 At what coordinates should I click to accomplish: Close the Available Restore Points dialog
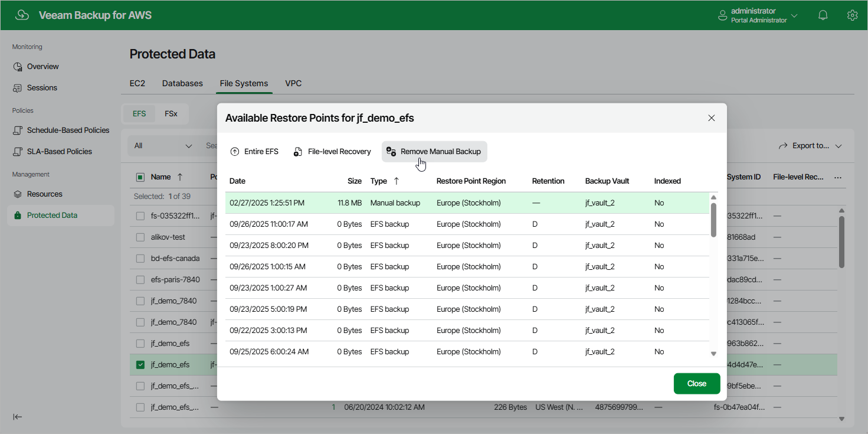711,118
